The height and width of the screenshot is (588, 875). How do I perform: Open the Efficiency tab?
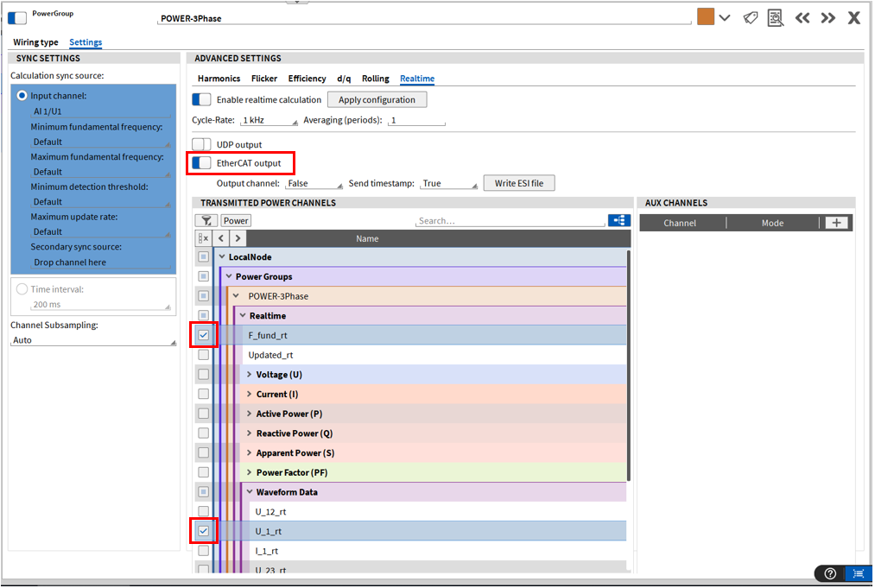click(x=307, y=78)
